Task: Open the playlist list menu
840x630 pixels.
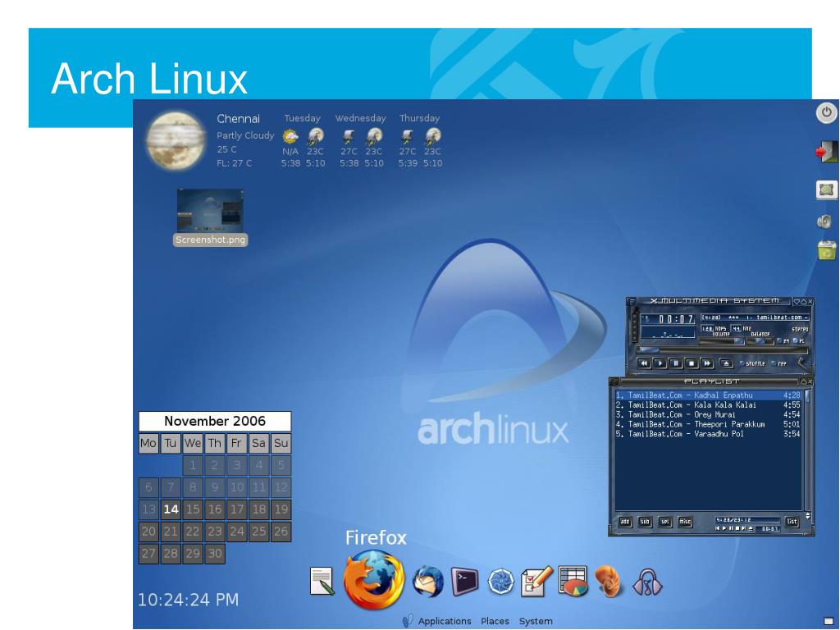Action: (792, 521)
